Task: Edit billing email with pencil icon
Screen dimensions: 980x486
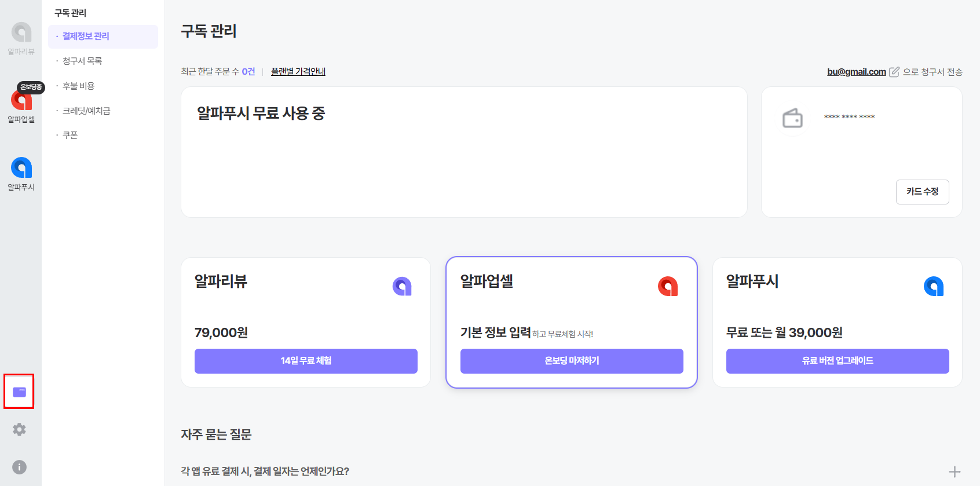Action: [894, 72]
